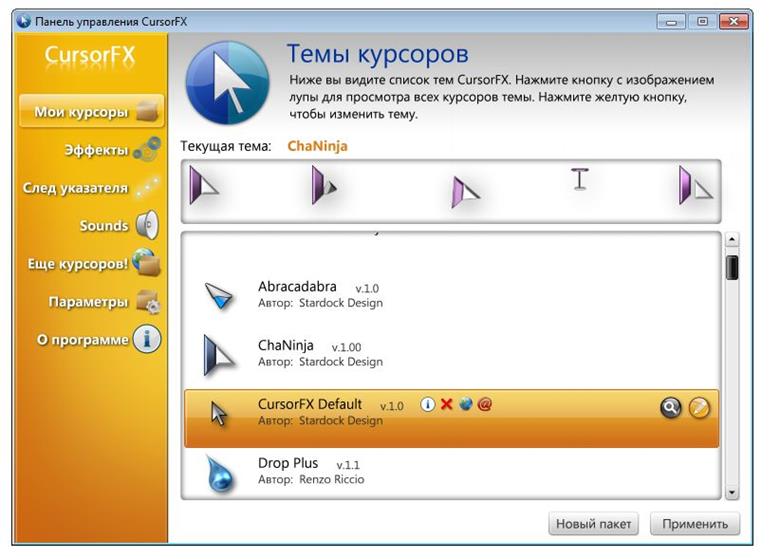Select the CursorFX Default theme name

[x=309, y=404]
